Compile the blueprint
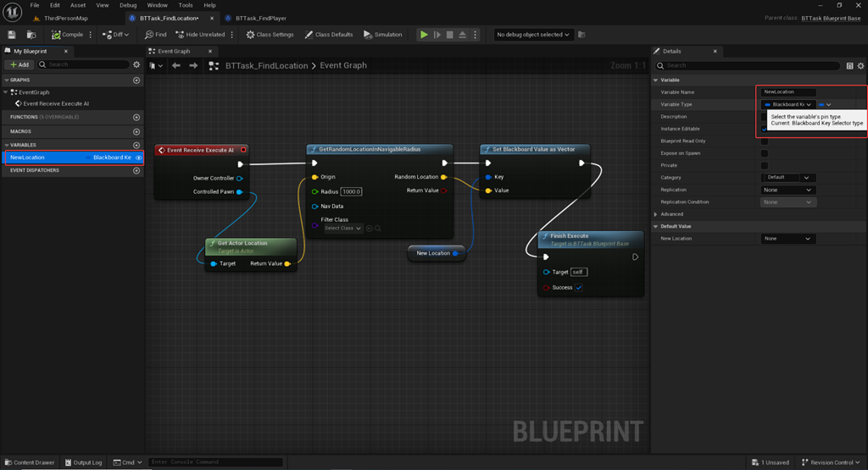Viewport: 868px width, 470px height. point(67,35)
